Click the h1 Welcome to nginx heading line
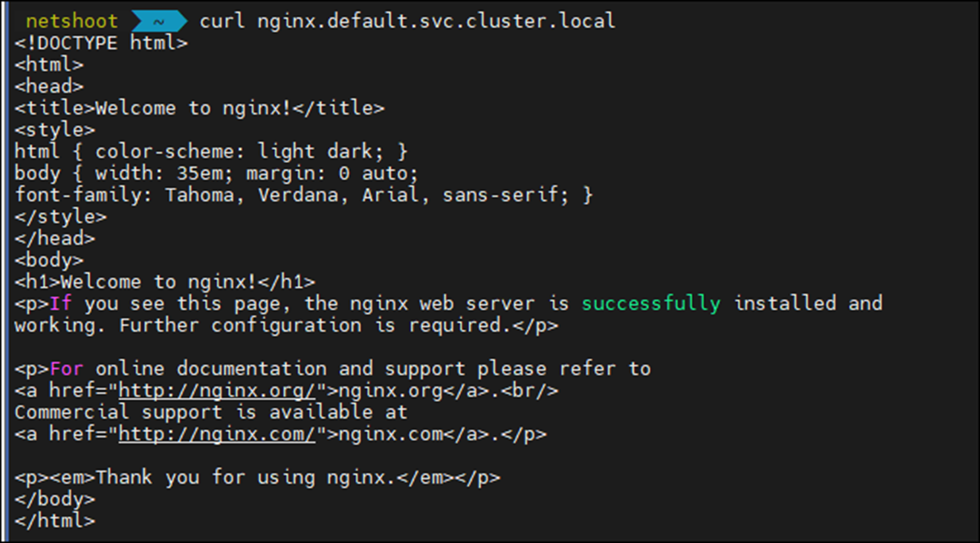Image resolution: width=980 pixels, height=543 pixels. (165, 282)
